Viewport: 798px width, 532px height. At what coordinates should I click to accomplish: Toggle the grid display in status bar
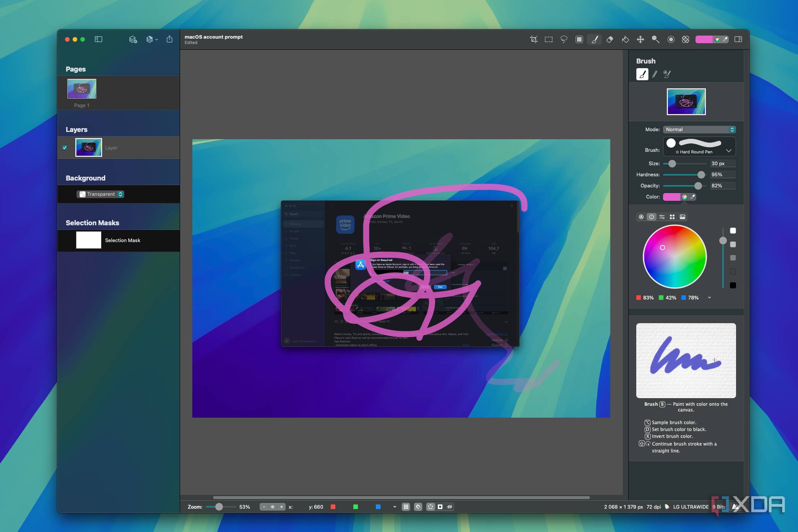[406, 507]
